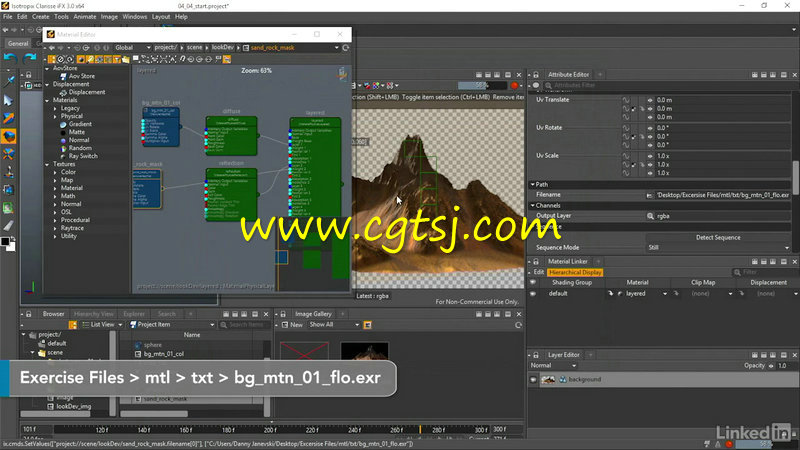The height and width of the screenshot is (450, 800).
Task: Toggle visibility of the background layer
Action: 533,380
